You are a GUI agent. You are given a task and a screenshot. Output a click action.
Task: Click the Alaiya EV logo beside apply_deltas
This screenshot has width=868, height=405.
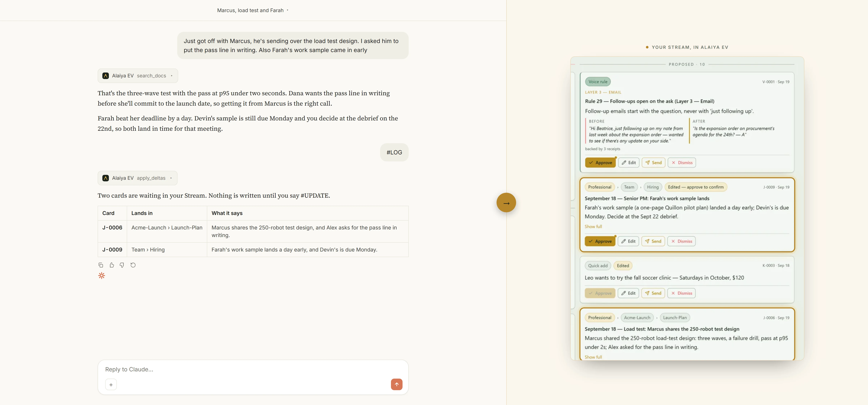(105, 178)
